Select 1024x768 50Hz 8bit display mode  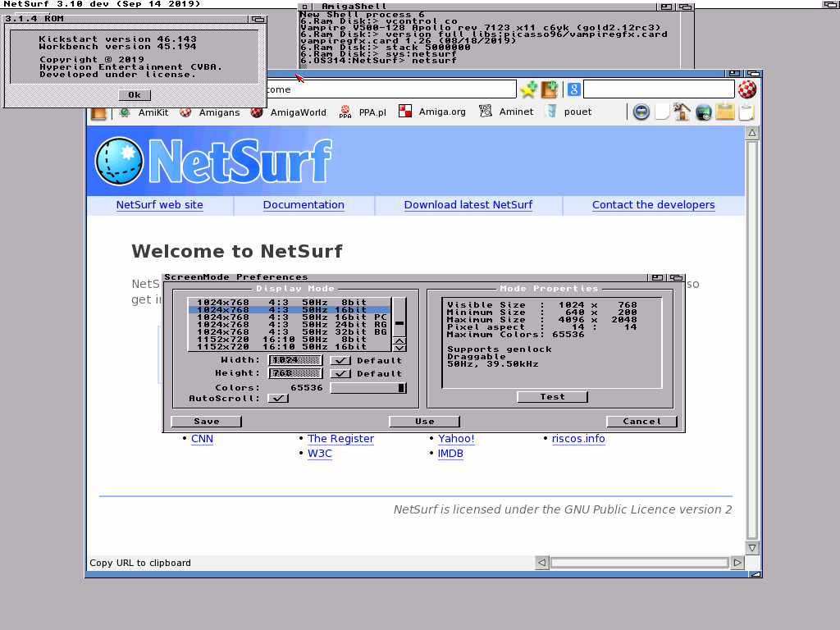point(290,302)
